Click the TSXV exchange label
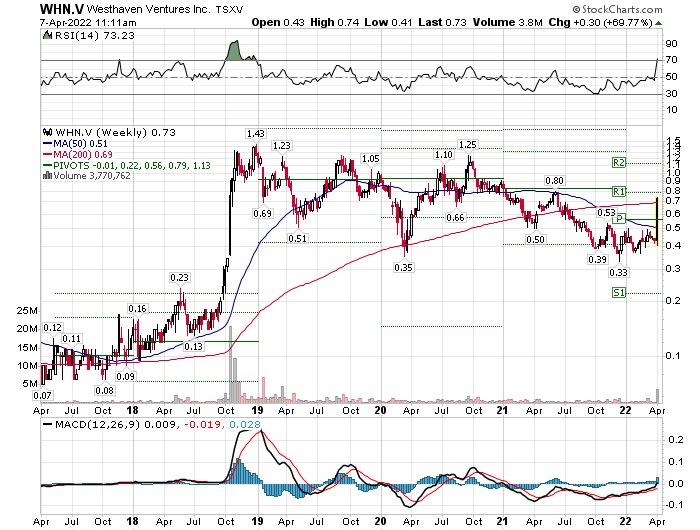This screenshot has width=700, height=530. [x=229, y=9]
